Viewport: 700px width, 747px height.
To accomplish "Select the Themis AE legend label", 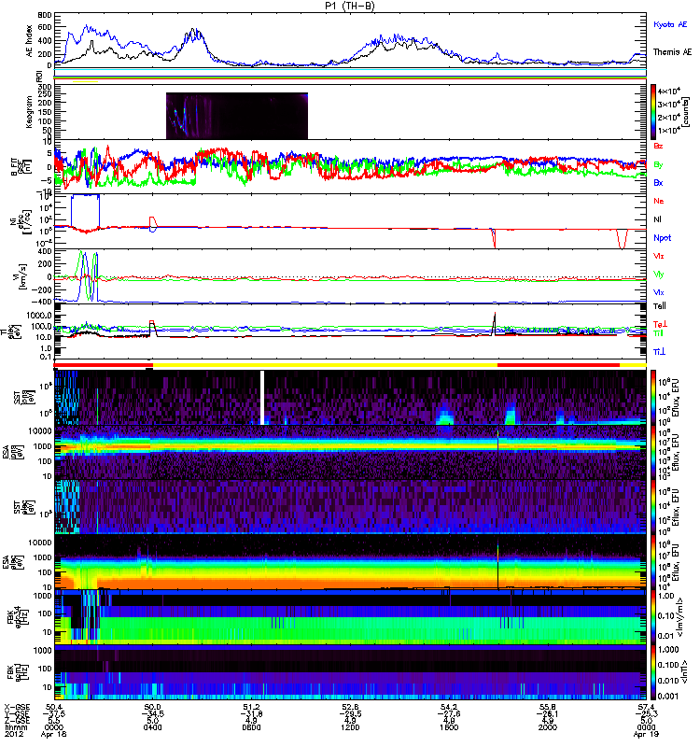I will (x=672, y=52).
